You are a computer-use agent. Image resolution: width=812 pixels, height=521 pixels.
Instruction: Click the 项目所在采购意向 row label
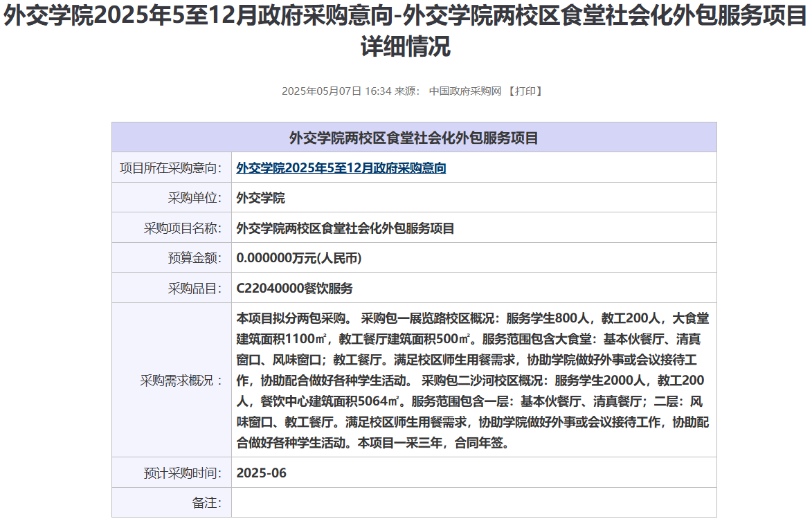point(170,168)
